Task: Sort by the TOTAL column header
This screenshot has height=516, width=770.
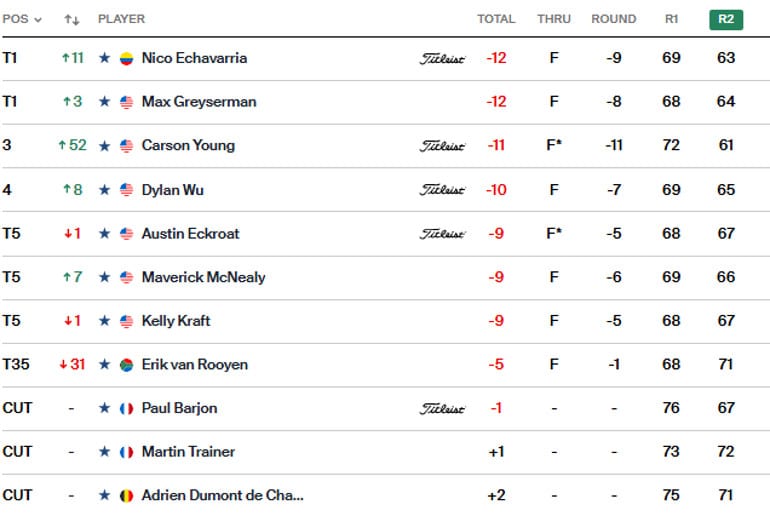Action: tap(496, 19)
